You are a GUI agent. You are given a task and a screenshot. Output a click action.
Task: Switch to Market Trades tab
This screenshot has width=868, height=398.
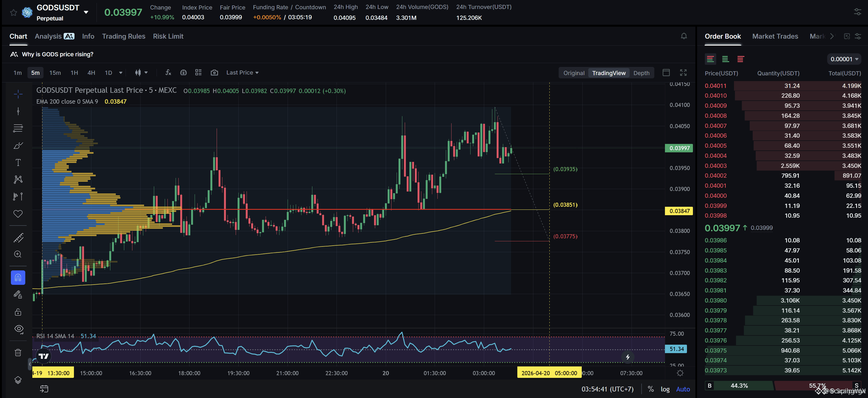point(775,36)
